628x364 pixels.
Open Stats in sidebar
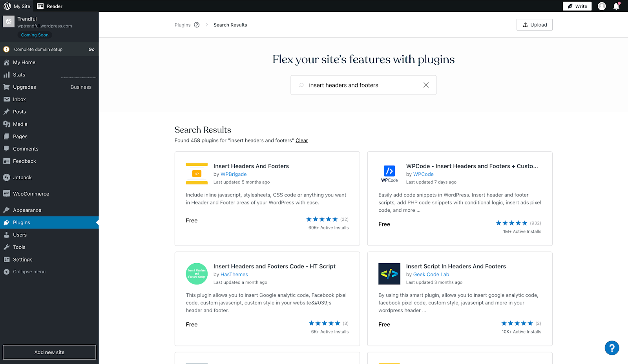[x=49, y=75]
